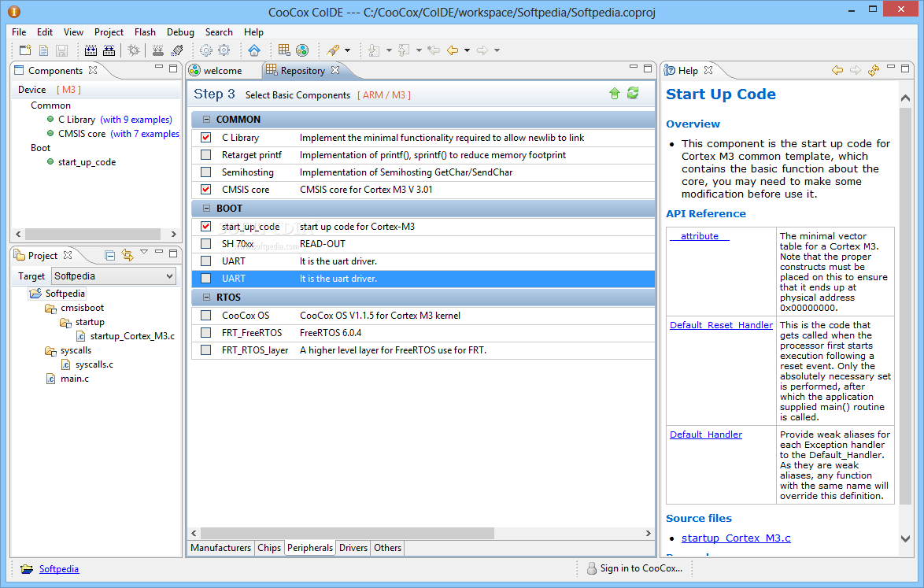Screen dimensions: 924x588
Task: Uncheck the CMSIS core checkbox
Action: pyautogui.click(x=205, y=189)
